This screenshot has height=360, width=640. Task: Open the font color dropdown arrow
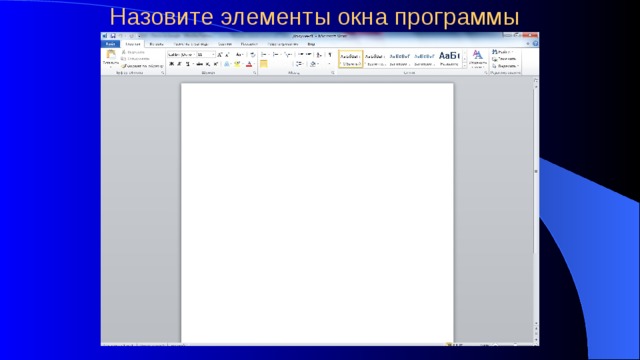pyautogui.click(x=254, y=64)
